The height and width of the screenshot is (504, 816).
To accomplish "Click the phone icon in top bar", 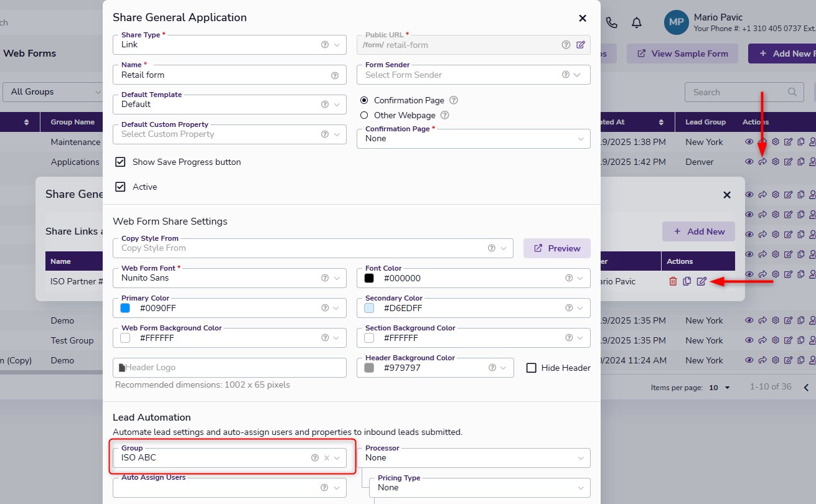I will pos(612,23).
